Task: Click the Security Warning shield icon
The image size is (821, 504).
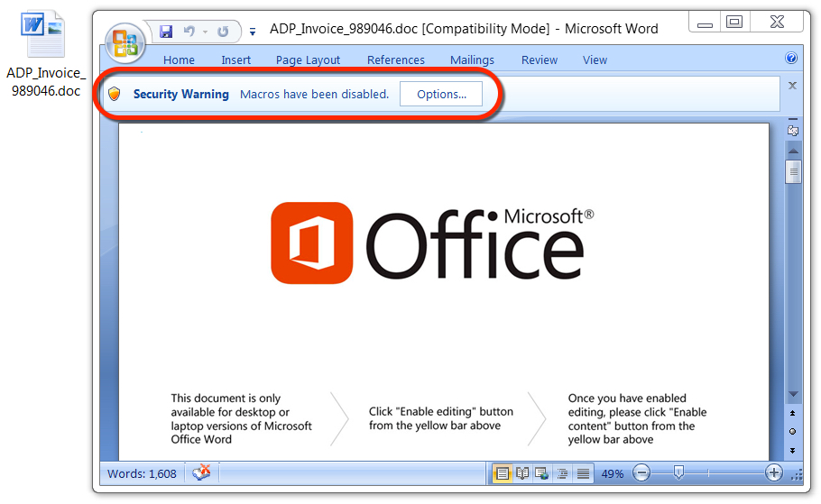Action: click(115, 94)
